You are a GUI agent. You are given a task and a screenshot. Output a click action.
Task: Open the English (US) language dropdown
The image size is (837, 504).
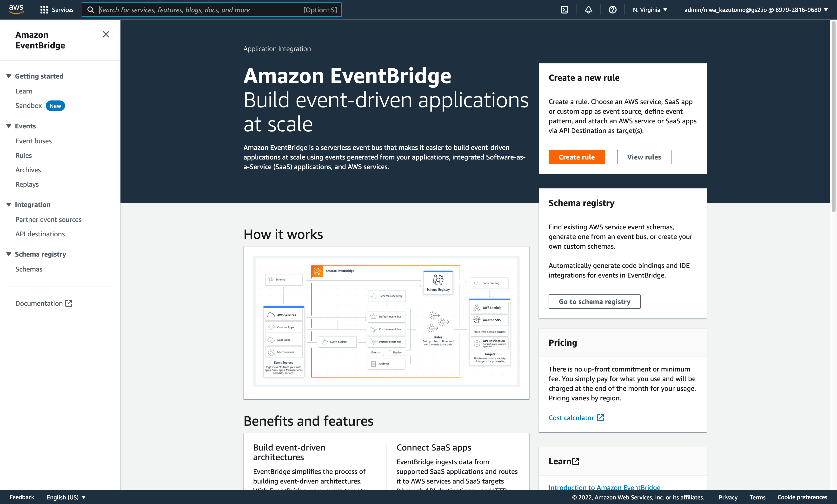[66, 497]
